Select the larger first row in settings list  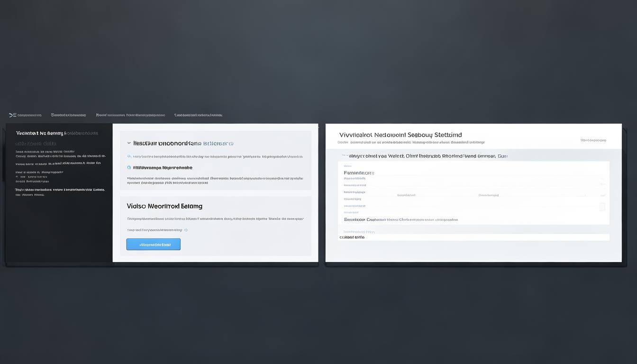tap(359, 173)
